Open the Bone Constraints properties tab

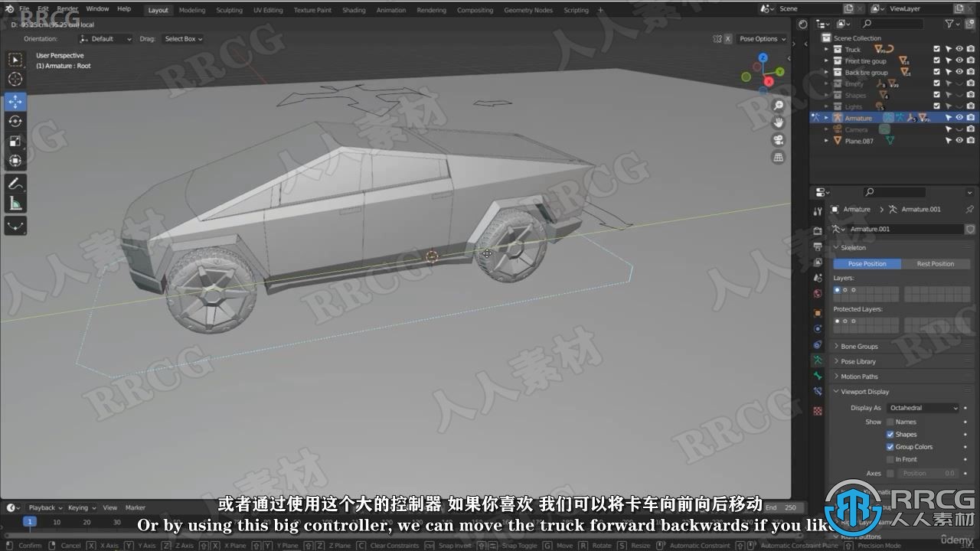[818, 392]
